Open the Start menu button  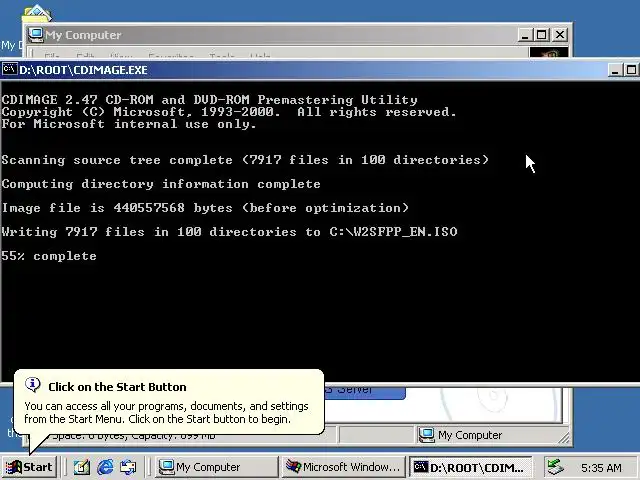29,467
